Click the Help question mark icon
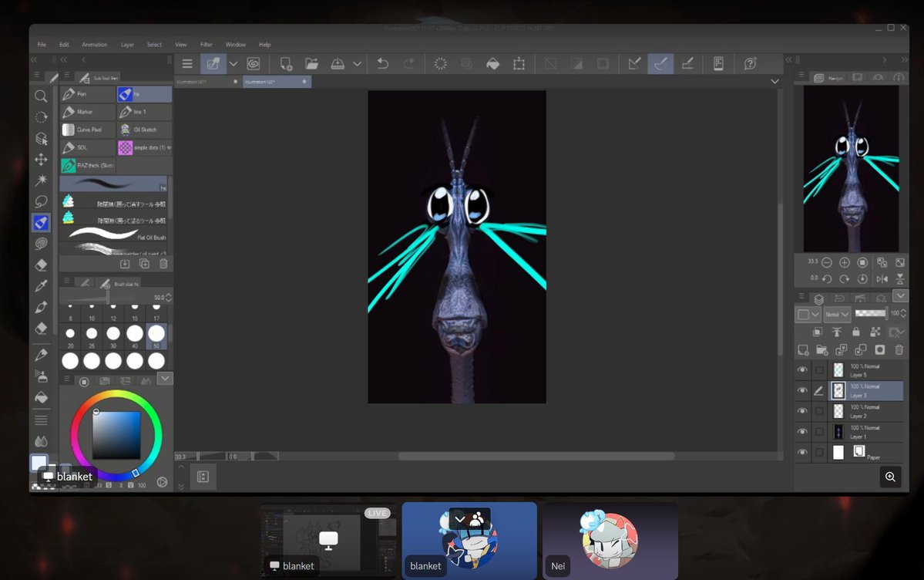Viewport: 924px width, 580px height. tap(750, 64)
